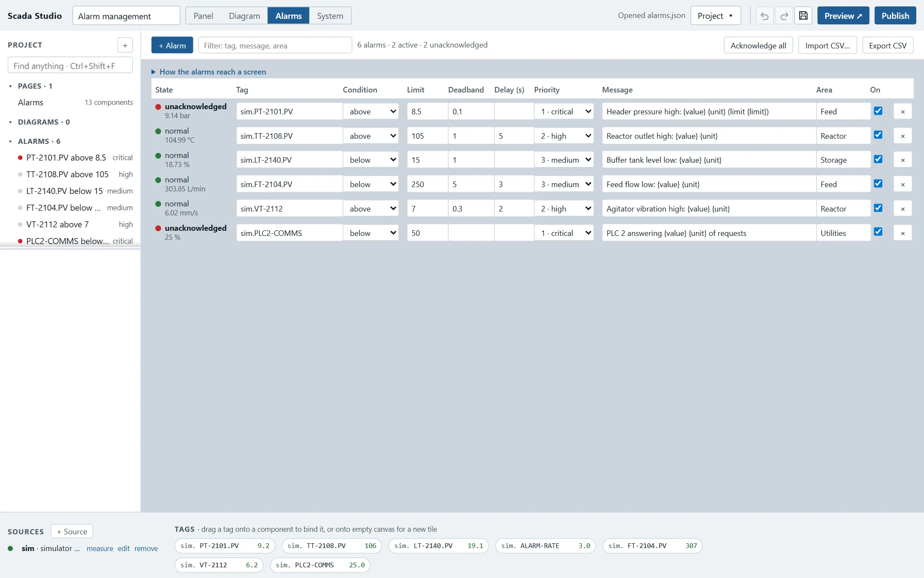Disable the PLC 2 answering alarm

pos(878,232)
